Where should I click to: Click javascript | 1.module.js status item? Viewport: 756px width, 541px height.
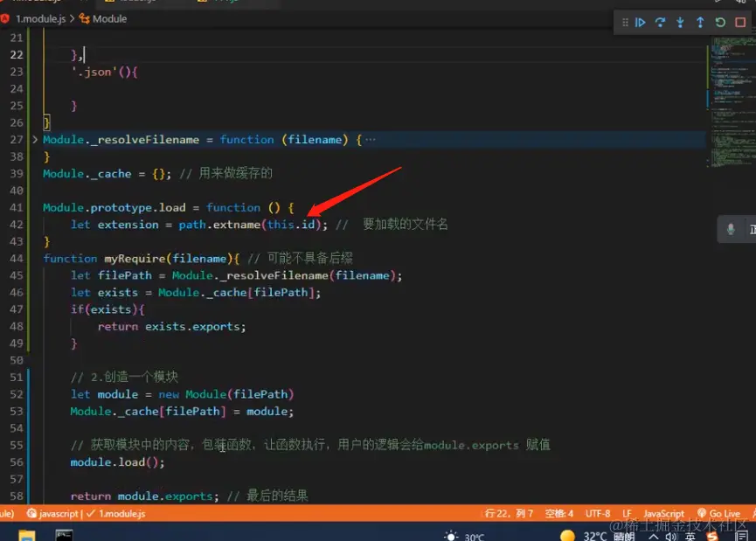[x=86, y=514]
